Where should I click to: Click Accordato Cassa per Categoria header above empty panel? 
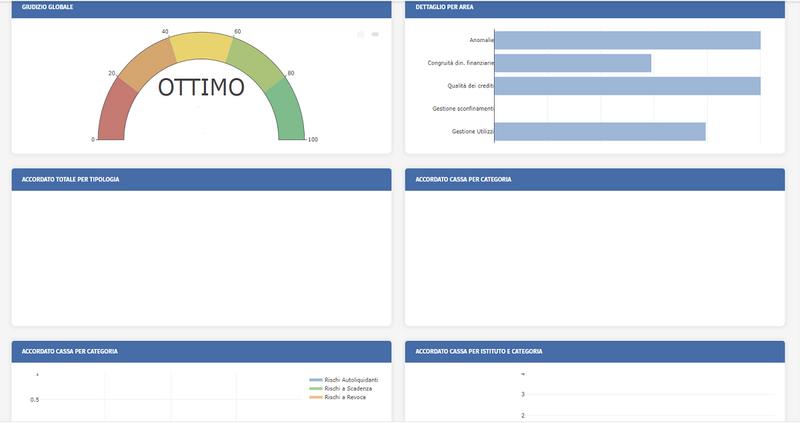(x=595, y=180)
